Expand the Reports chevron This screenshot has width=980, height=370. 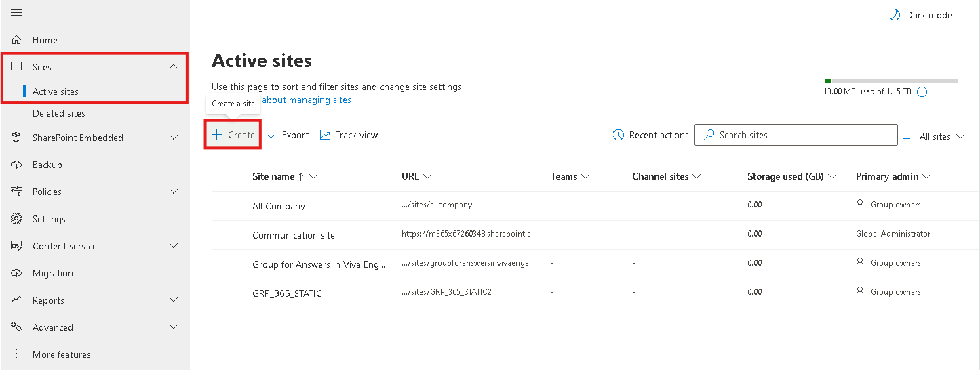(174, 300)
